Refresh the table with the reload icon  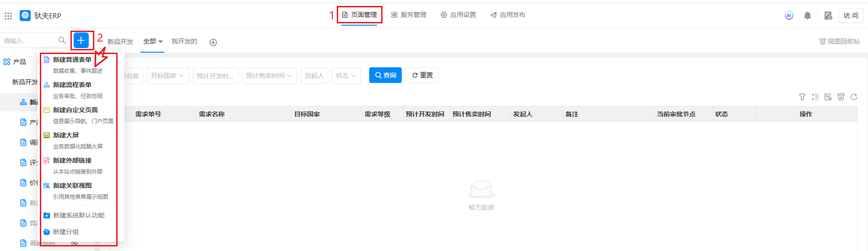[x=854, y=97]
